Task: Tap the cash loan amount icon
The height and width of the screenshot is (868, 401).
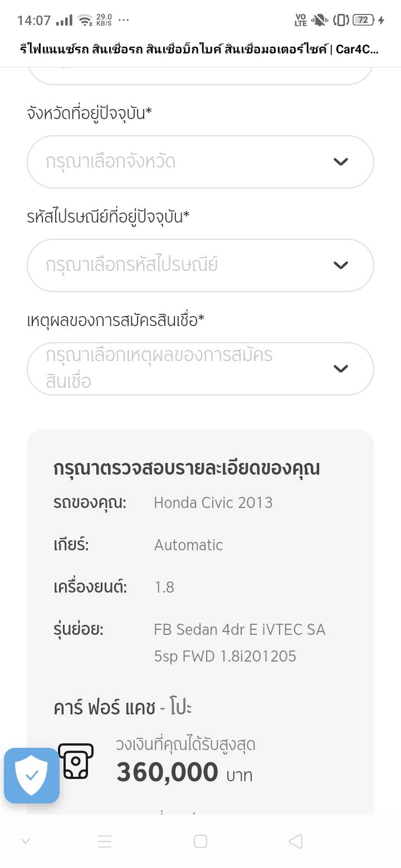Action: (x=76, y=761)
